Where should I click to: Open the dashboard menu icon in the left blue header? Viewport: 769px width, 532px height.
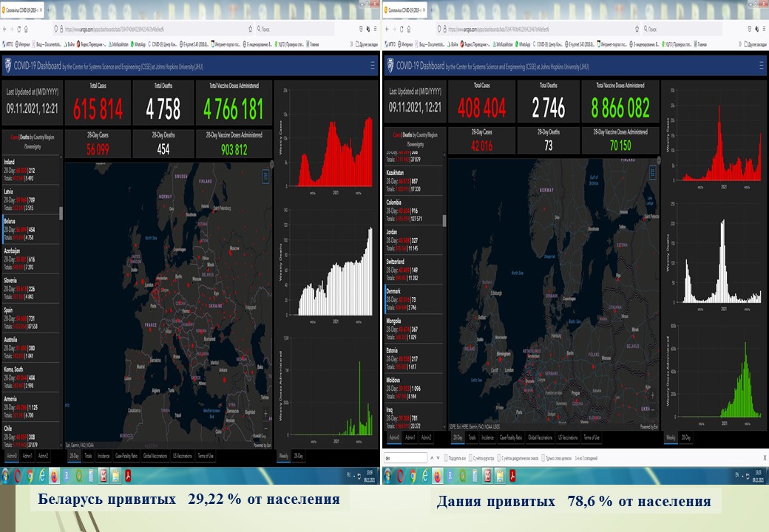[373, 65]
